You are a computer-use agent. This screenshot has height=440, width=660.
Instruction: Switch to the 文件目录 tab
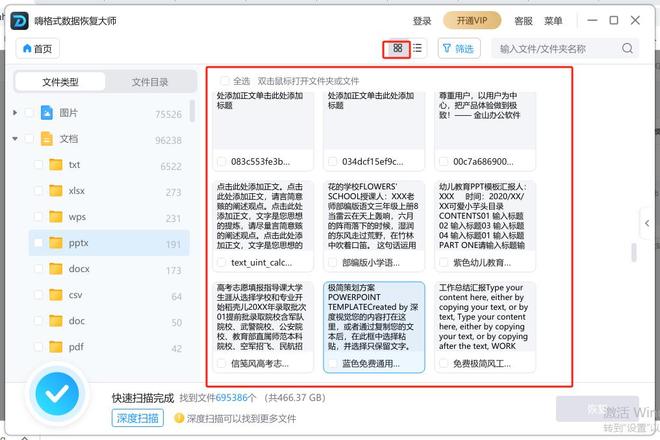149,82
